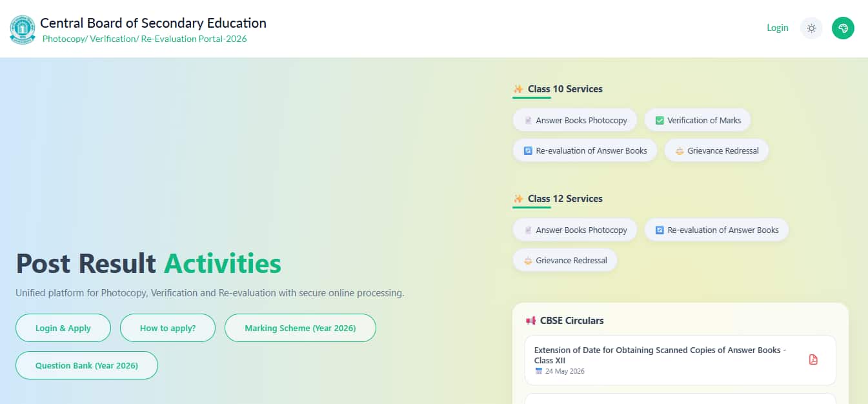
Task: Open Class 12 Answer Books Photocopy
Action: [575, 230]
